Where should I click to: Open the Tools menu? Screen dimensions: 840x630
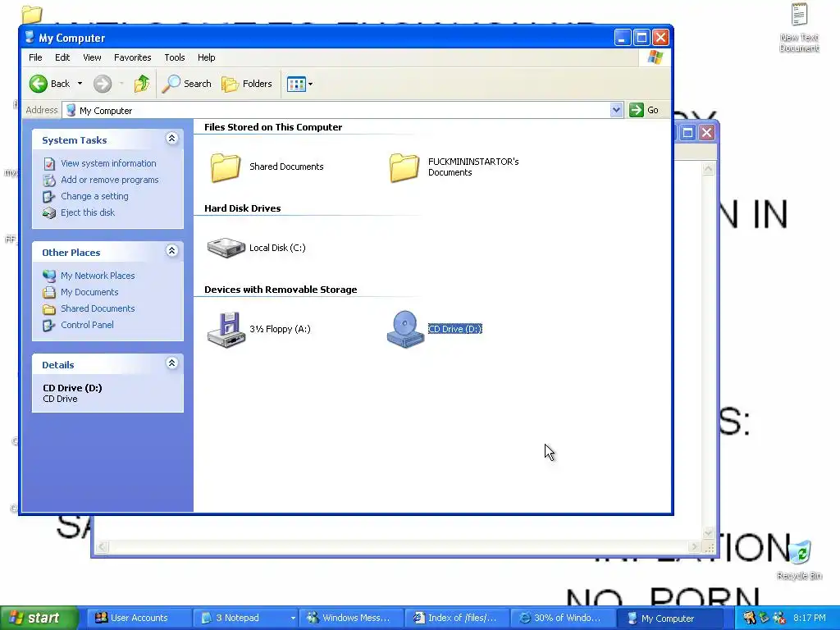(x=174, y=57)
